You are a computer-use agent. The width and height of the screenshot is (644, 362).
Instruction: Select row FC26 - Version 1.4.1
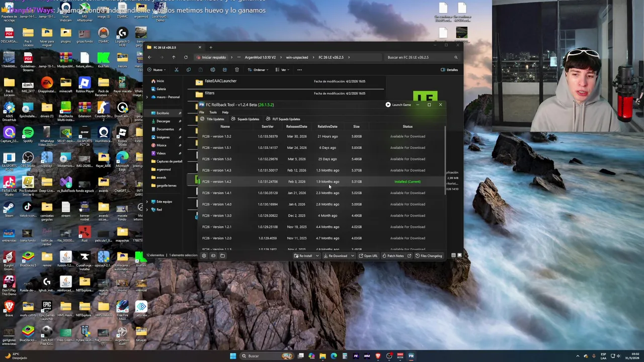(x=322, y=193)
